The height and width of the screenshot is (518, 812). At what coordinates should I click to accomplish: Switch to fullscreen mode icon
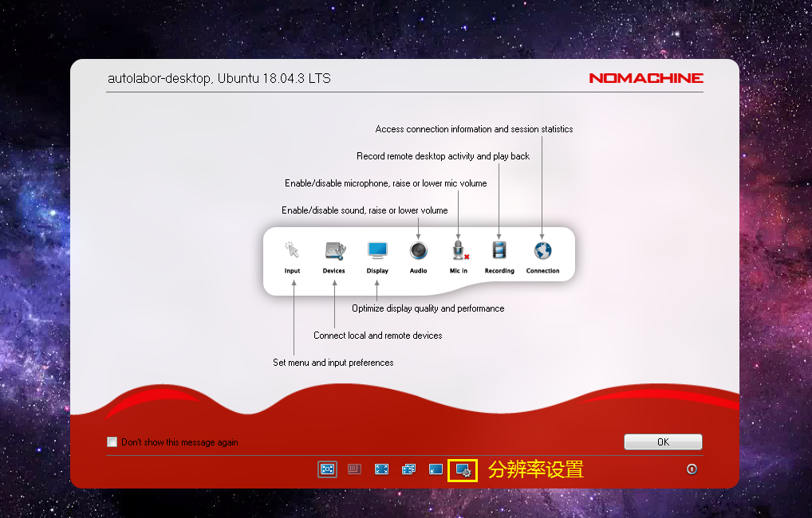382,469
